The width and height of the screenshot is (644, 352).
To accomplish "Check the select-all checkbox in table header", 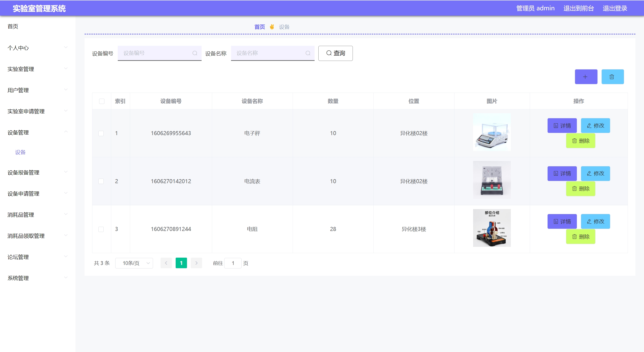I will [x=102, y=101].
